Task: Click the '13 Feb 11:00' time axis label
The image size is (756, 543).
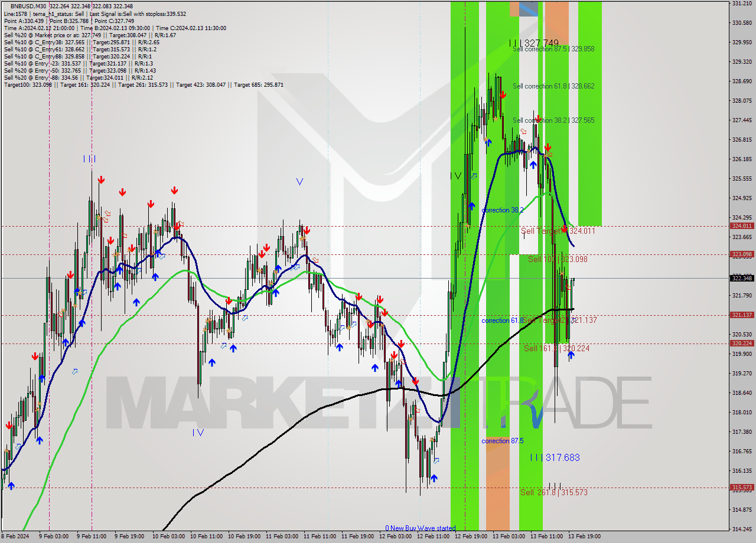Action: 546,537
